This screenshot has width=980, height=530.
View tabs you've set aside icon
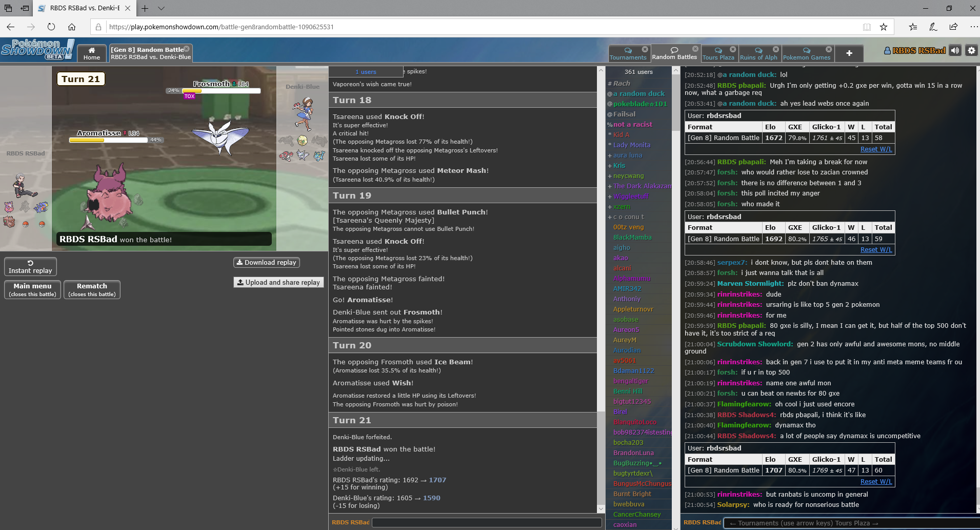[8, 8]
